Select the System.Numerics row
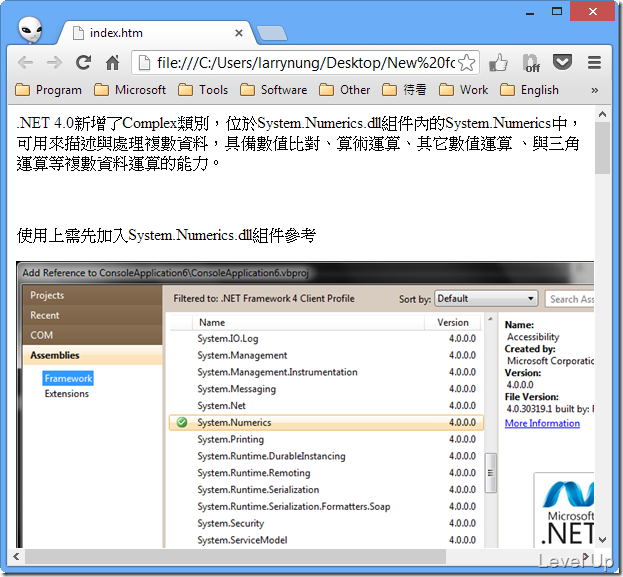 [326, 422]
